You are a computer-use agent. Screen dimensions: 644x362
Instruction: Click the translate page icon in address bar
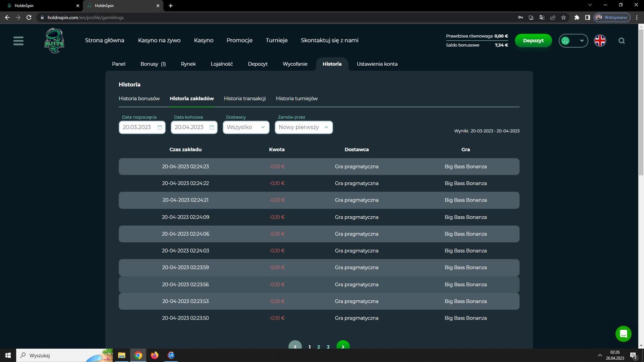click(542, 18)
